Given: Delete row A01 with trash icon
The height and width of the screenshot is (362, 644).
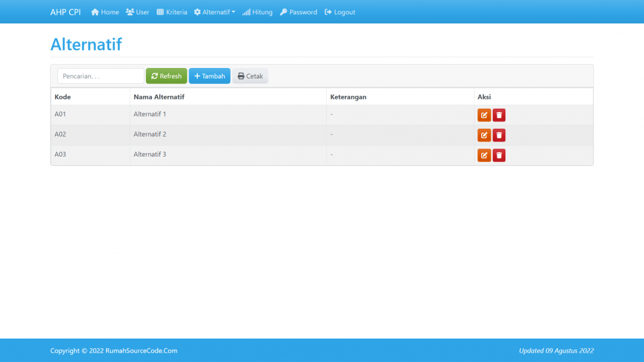Looking at the screenshot, I should coord(499,115).
